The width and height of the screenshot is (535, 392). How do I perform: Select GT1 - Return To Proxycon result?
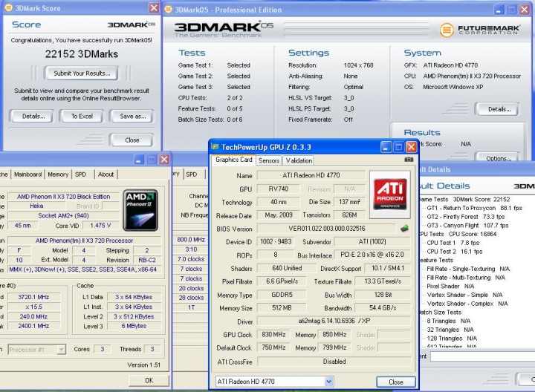point(474,208)
